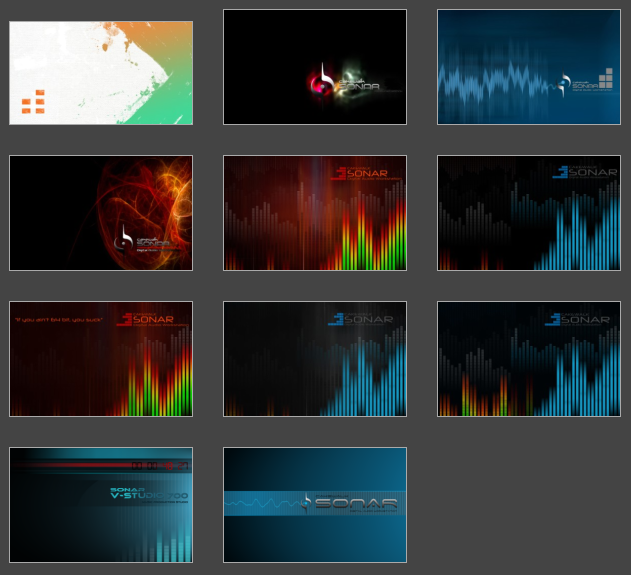This screenshot has height=575, width=631.
Task: Click the red quote text on equalizer wallpaper
Action: [60, 320]
